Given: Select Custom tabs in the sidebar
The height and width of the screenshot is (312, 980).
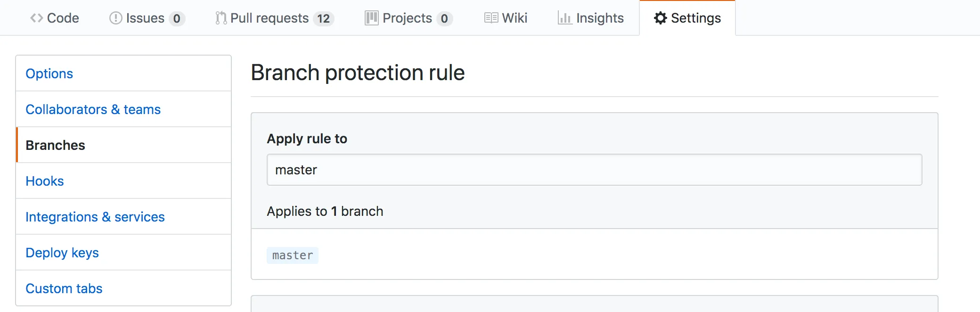Looking at the screenshot, I should point(64,288).
